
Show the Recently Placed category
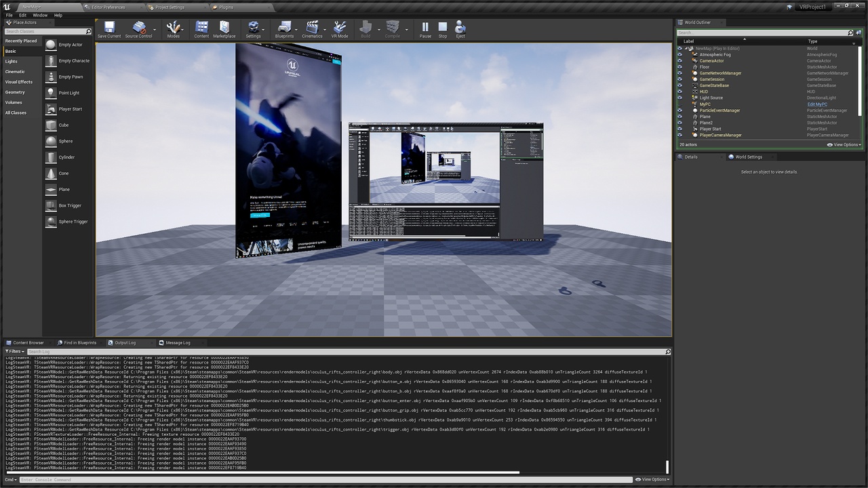[21, 41]
